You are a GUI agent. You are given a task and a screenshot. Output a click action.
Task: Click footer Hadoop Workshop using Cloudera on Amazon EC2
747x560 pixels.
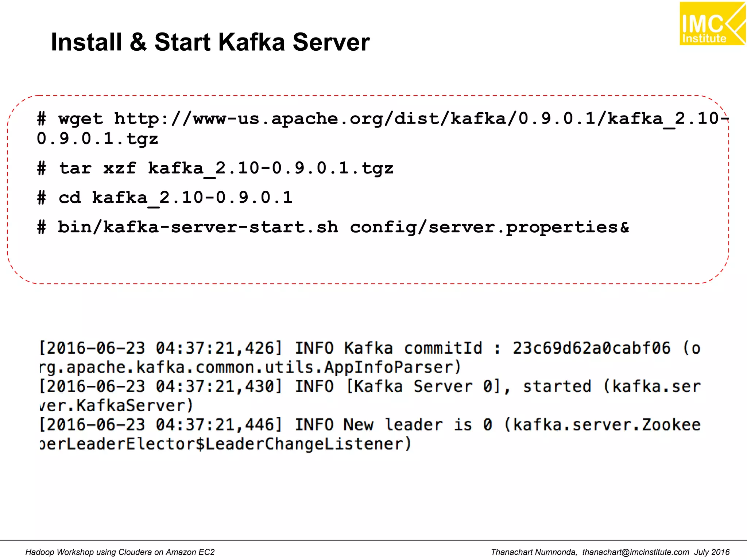(x=120, y=552)
